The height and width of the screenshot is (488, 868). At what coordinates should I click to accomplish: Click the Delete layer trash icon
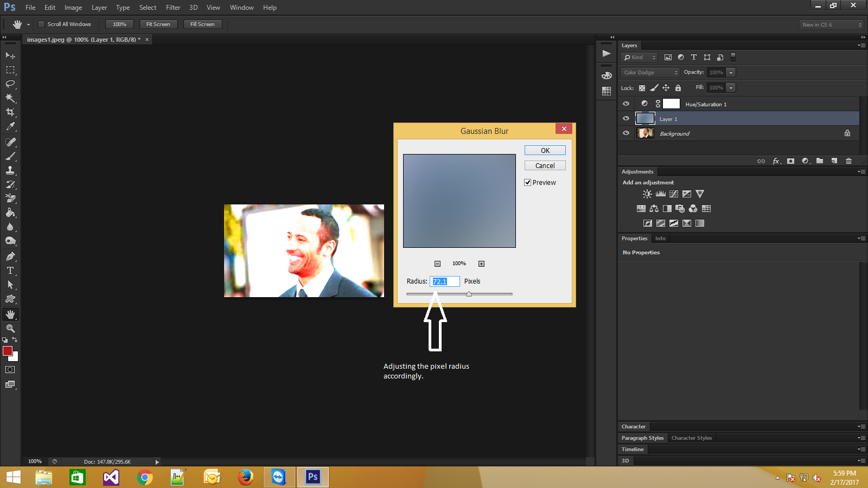[848, 161]
